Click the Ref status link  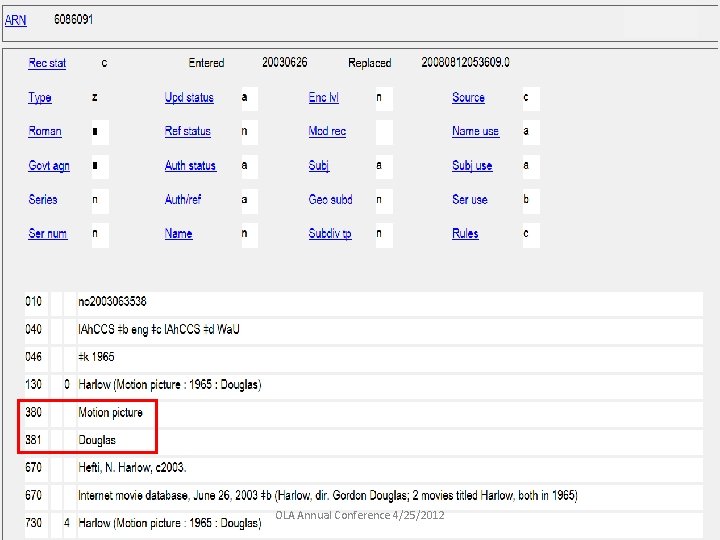click(x=188, y=132)
